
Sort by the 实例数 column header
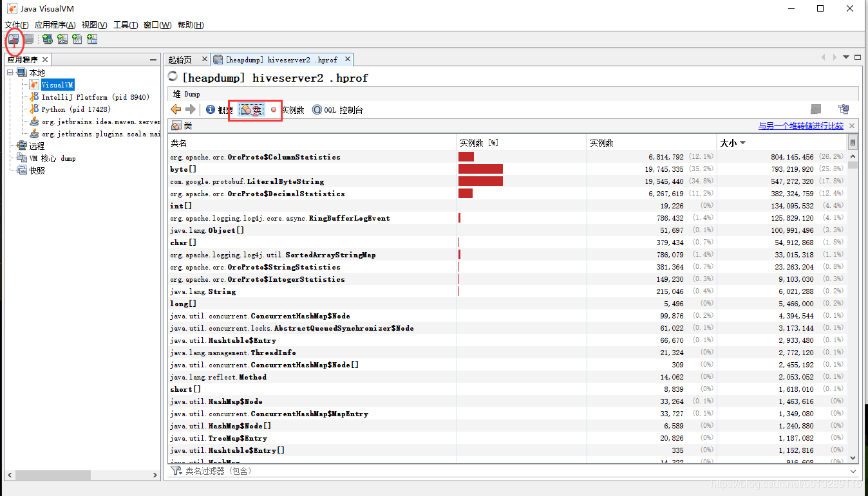click(652, 143)
